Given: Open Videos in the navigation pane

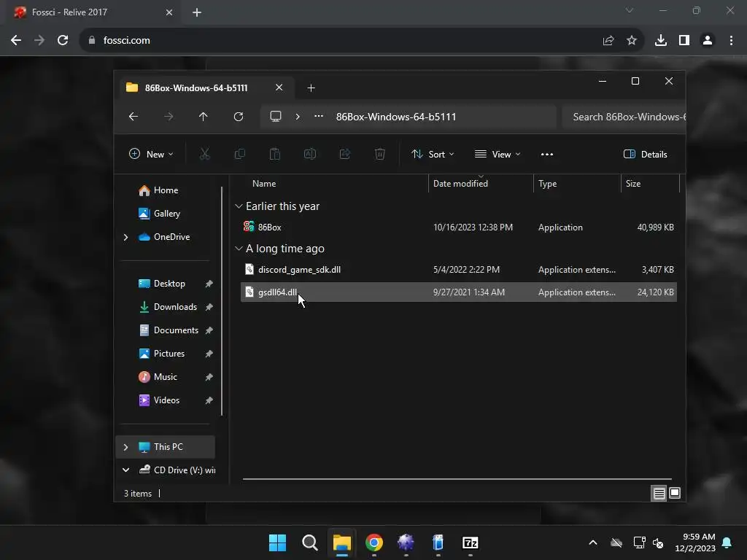Looking at the screenshot, I should pyautogui.click(x=166, y=400).
